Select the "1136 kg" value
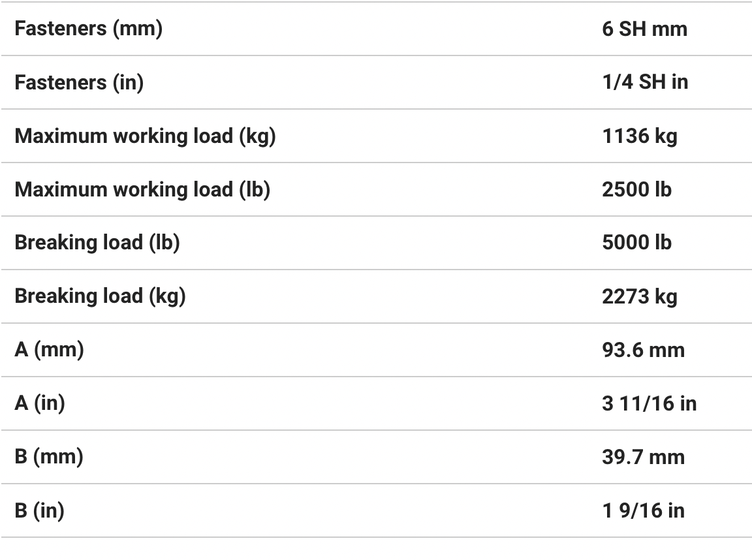 click(640, 136)
